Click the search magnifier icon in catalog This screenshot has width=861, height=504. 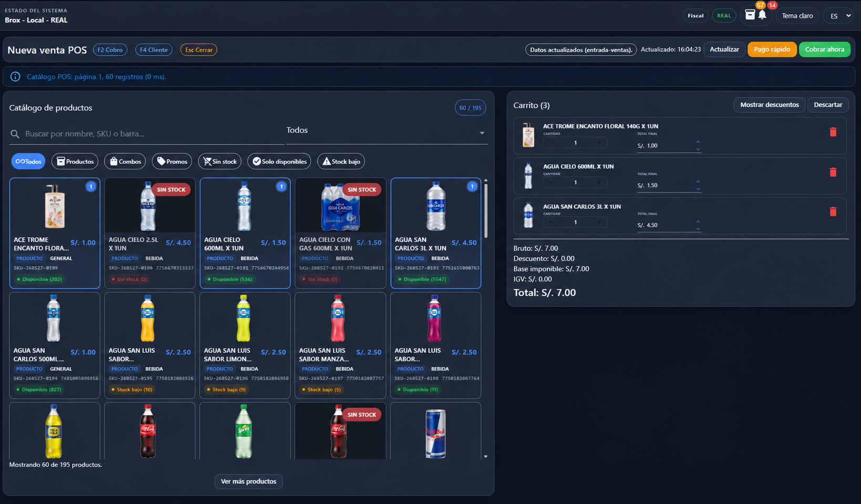click(15, 134)
